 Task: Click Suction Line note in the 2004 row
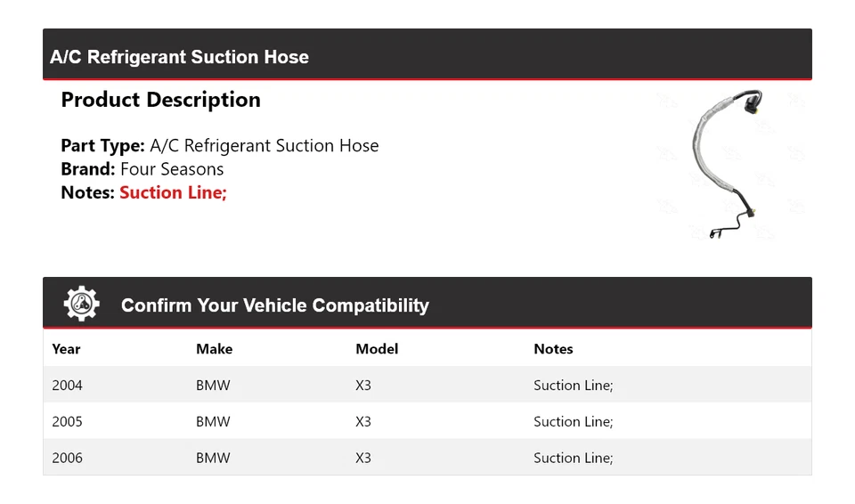(573, 386)
